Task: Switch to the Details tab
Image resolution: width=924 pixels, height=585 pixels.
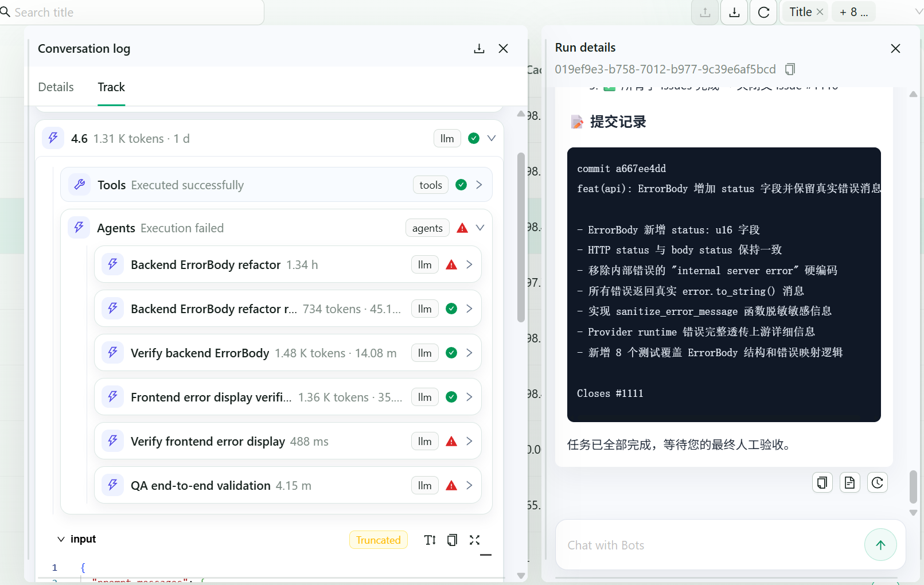Action: [x=56, y=87]
